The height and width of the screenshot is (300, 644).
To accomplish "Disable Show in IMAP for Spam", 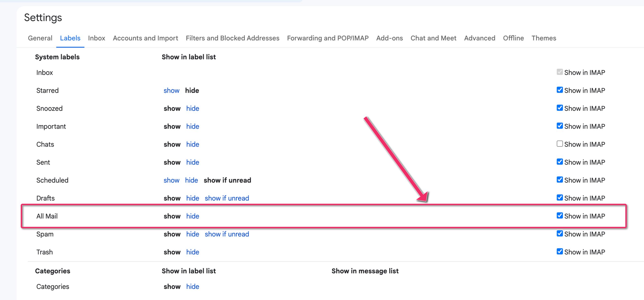I will click(560, 234).
